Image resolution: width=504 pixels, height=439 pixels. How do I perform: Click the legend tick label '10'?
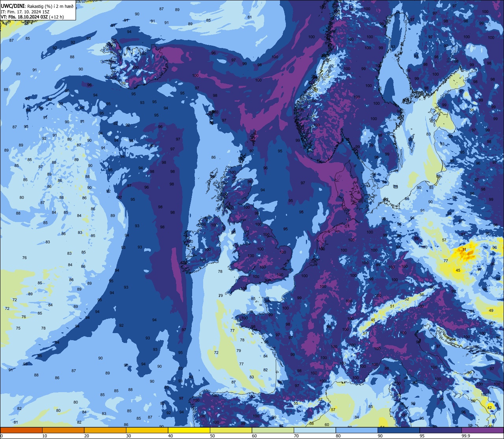click(x=44, y=436)
